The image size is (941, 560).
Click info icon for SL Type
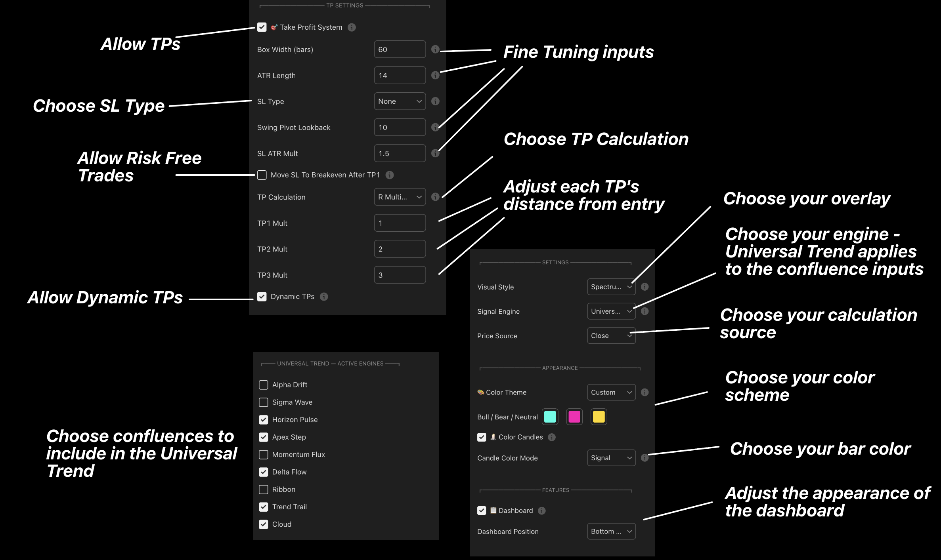[x=435, y=101]
